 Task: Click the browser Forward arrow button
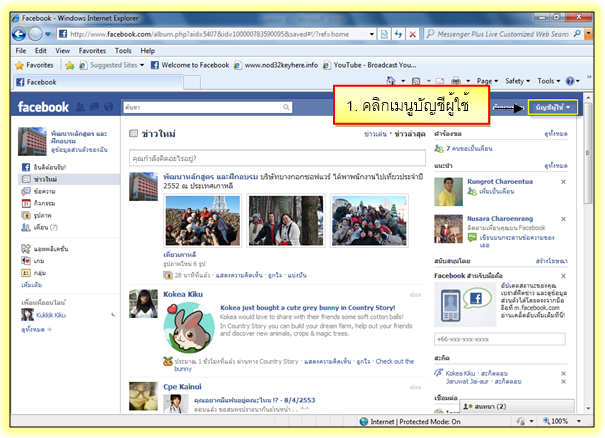coord(35,34)
